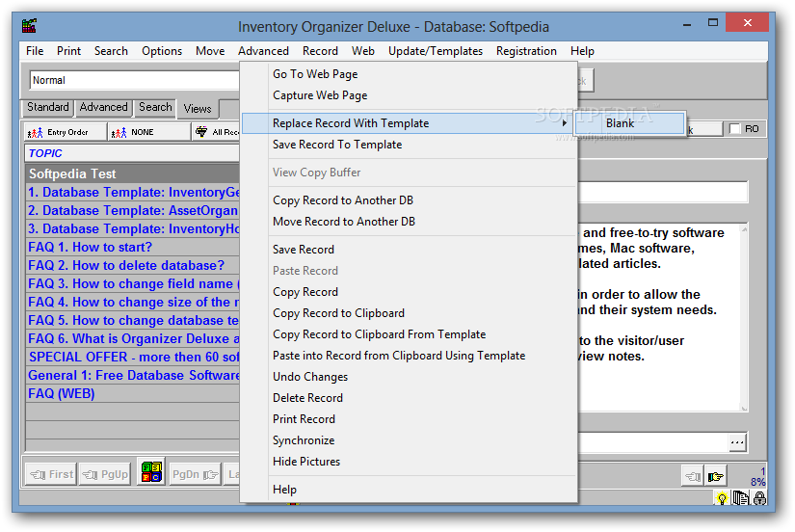Viewport: 795px width, 532px height.
Task: Open the Record menu
Action: 320,51
